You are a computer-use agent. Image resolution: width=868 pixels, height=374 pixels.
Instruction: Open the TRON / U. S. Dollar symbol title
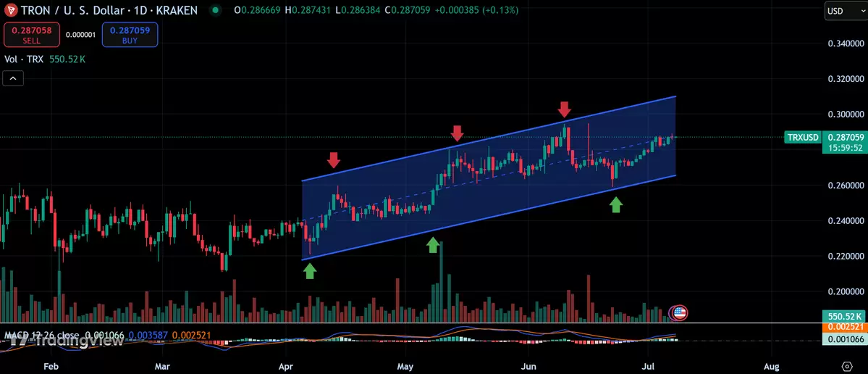tap(108, 10)
